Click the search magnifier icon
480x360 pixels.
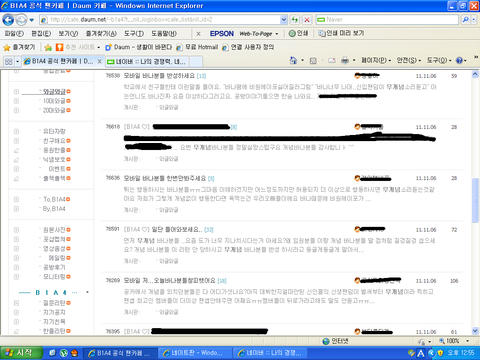(x=466, y=20)
